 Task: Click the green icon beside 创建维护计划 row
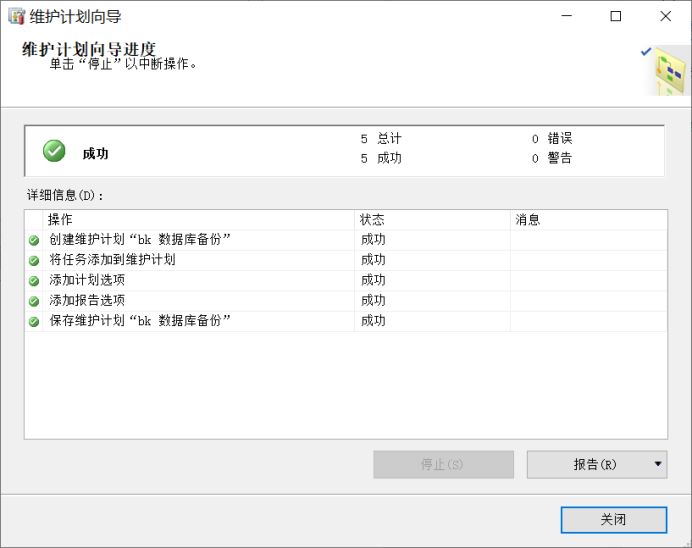click(34, 240)
